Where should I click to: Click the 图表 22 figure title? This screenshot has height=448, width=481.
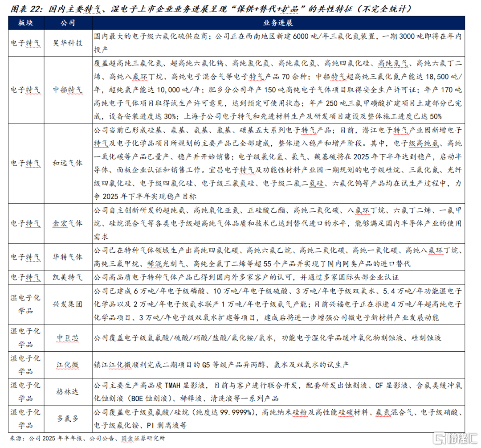[x=210, y=8]
